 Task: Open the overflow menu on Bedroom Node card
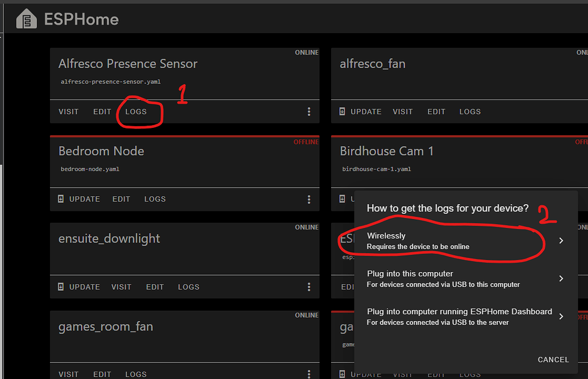pos(309,199)
